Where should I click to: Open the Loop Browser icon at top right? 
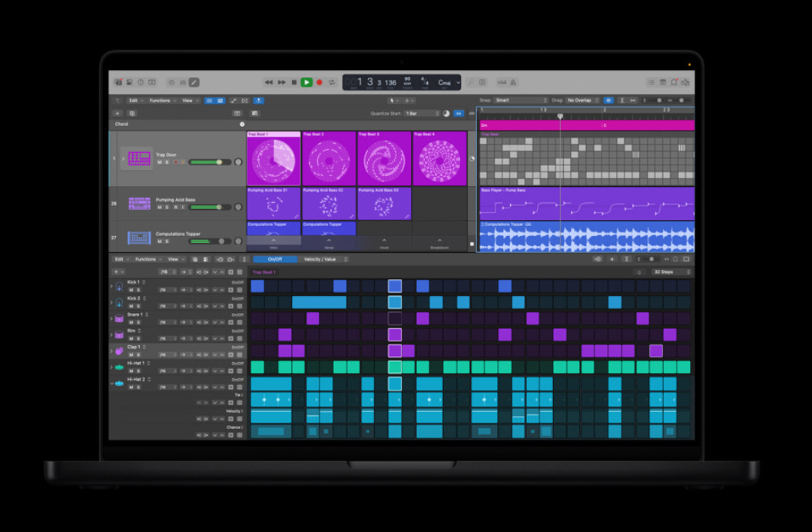pyautogui.click(x=674, y=82)
